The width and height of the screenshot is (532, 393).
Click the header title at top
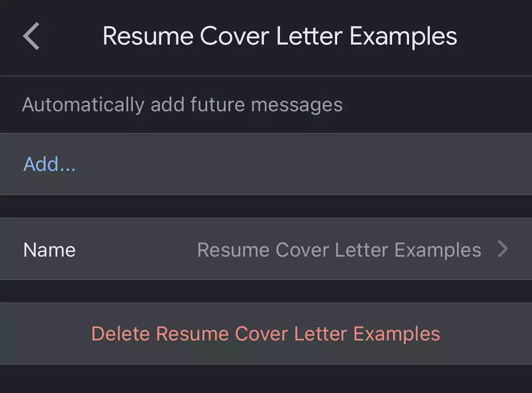(280, 36)
